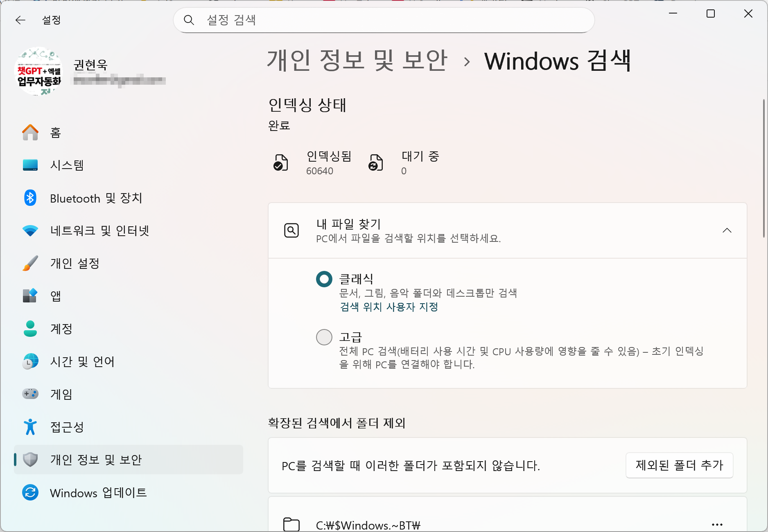The width and height of the screenshot is (768, 532).
Task: Click the 접근성 accessibility icon
Action: [30, 427]
